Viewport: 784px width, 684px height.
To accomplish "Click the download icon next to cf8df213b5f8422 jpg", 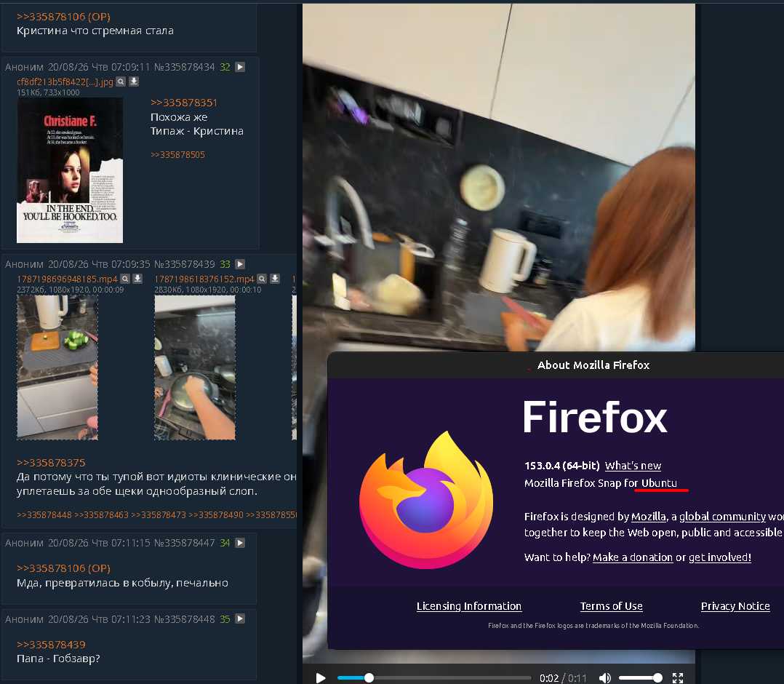I will point(134,81).
